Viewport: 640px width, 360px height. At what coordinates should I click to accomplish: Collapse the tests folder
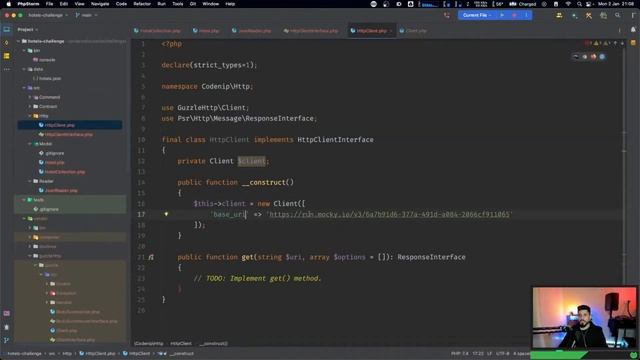coord(24,200)
